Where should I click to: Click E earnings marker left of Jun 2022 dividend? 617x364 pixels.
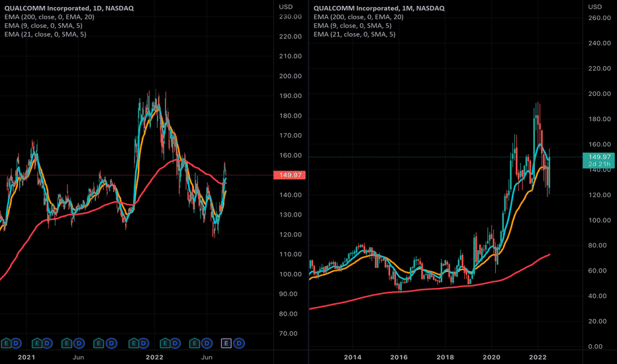[x=195, y=343]
